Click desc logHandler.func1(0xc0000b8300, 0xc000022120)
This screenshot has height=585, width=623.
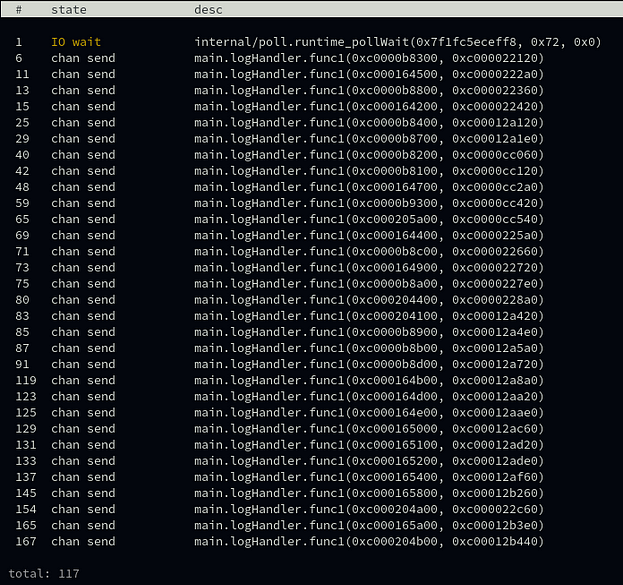coord(369,58)
